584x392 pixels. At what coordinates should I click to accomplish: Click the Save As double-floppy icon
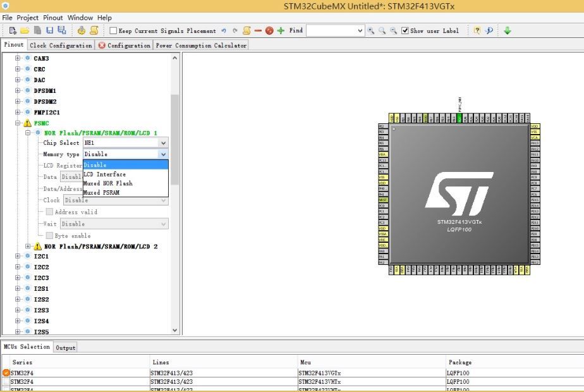62,30
